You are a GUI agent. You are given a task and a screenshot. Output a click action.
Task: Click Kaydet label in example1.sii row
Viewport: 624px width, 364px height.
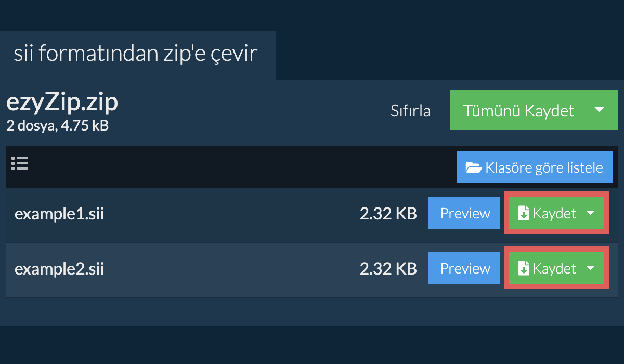point(554,214)
